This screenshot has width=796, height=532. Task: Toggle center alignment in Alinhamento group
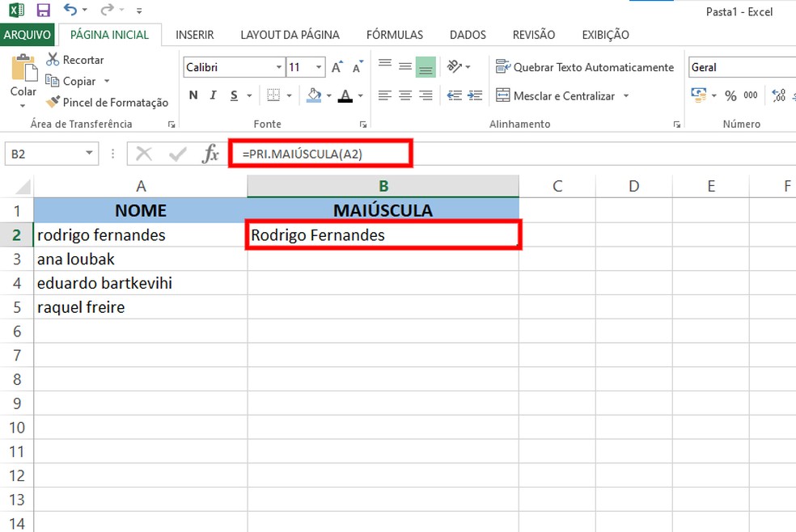[404, 95]
